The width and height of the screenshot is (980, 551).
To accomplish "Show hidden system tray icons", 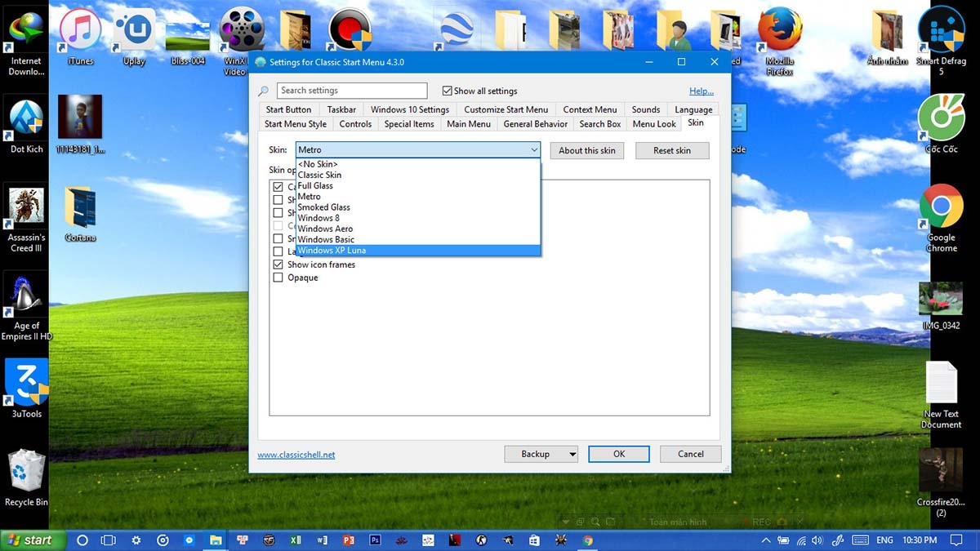I will tap(765, 540).
